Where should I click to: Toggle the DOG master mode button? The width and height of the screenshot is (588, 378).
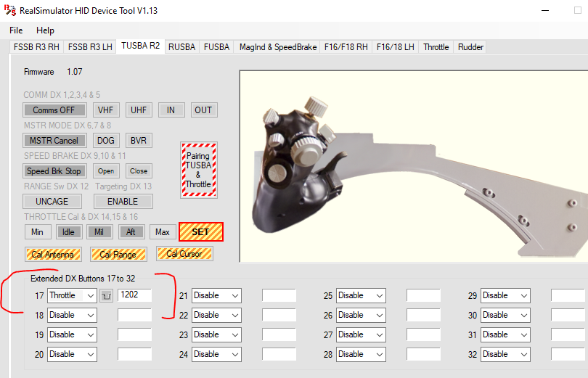point(106,141)
